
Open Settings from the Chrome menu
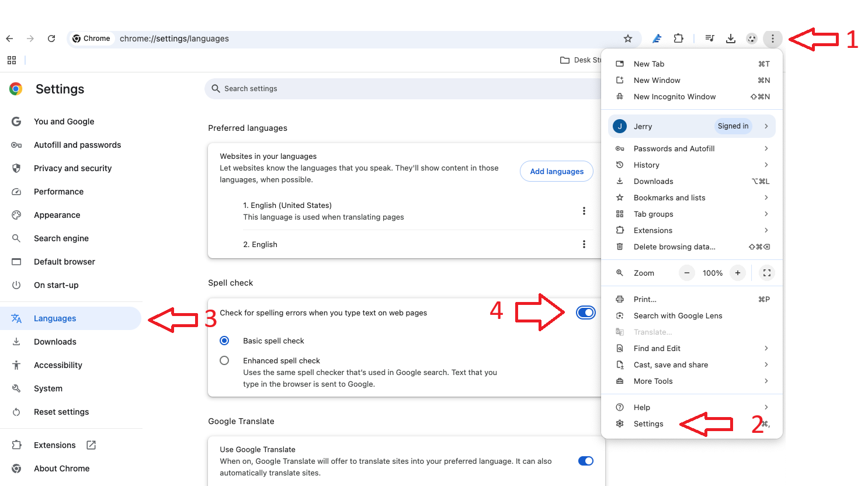[x=648, y=424]
